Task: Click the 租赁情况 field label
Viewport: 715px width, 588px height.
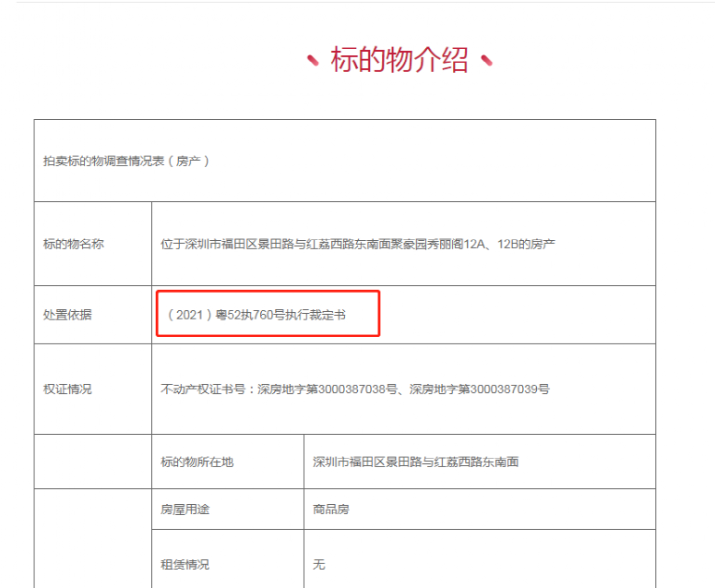Action: click(x=185, y=564)
